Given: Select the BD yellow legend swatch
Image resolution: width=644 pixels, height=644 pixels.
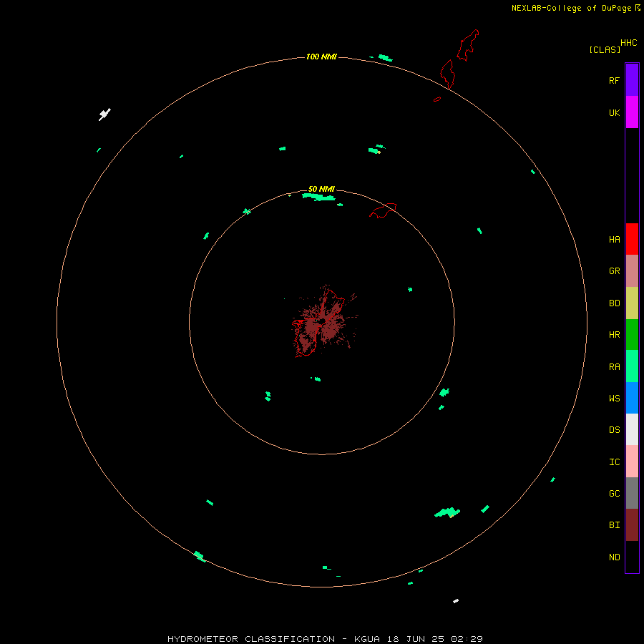Looking at the screenshot, I should pos(632,303).
